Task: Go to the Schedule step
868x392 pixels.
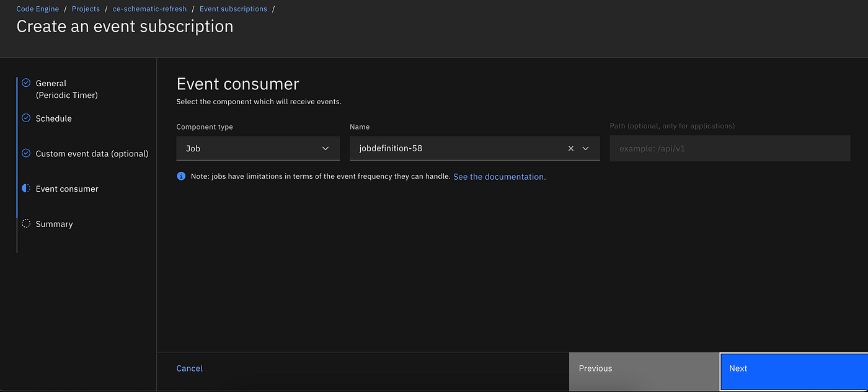Action: tap(54, 118)
